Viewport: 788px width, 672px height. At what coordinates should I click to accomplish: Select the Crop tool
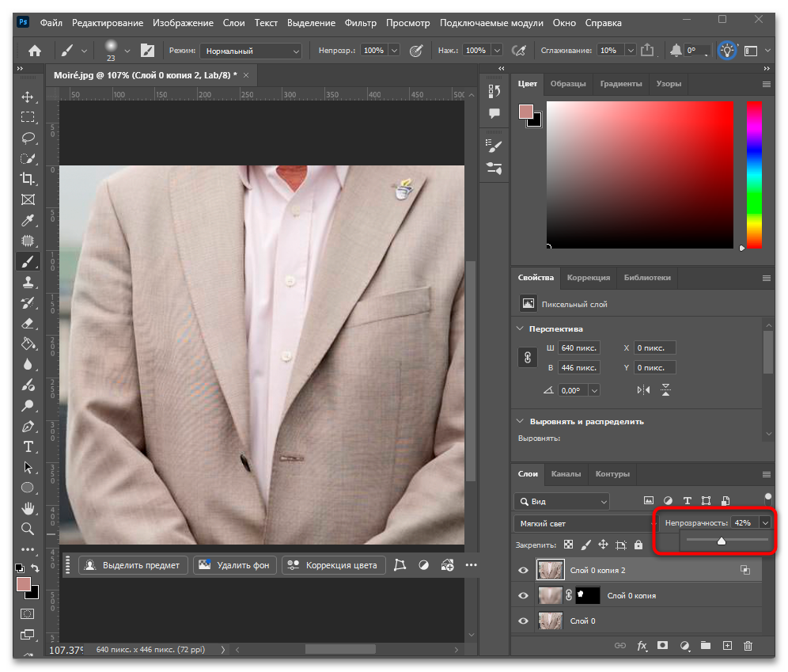[28, 179]
